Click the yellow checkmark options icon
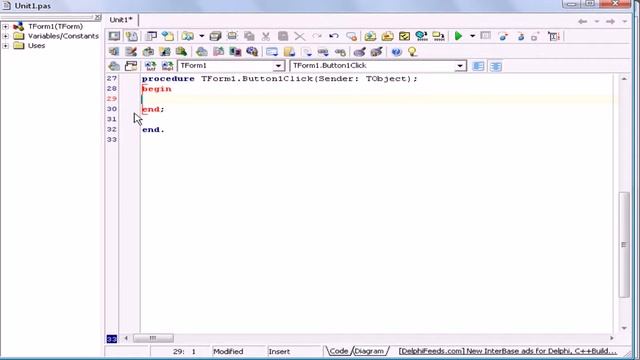640x360 pixels. pyautogui.click(x=404, y=36)
